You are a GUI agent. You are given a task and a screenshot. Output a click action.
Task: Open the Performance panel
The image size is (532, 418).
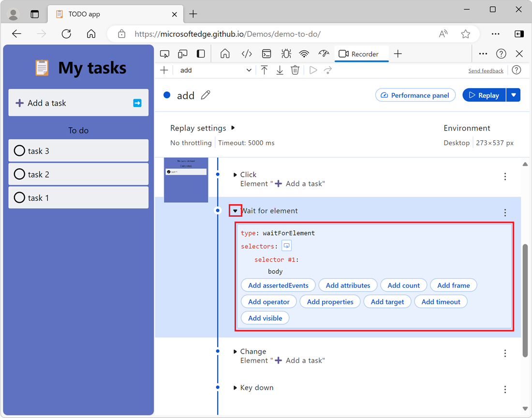pos(415,95)
